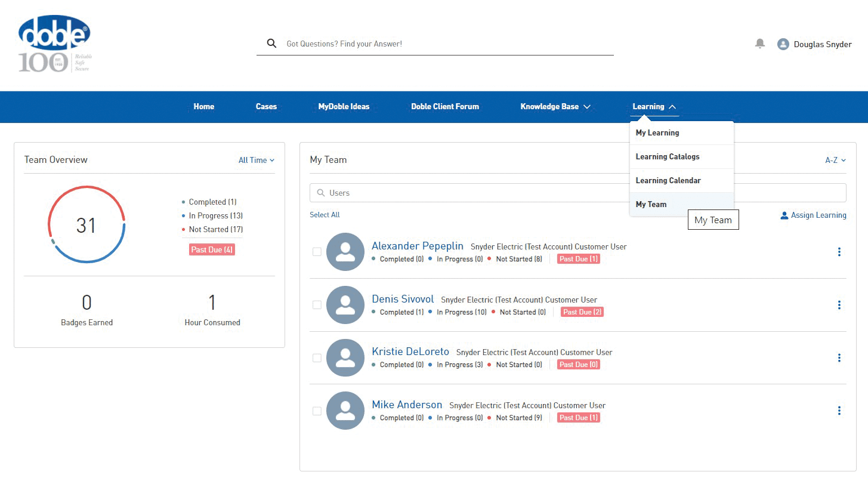
Task: Tick the checkbox for Alexander Pepeplin
Action: [x=317, y=252]
